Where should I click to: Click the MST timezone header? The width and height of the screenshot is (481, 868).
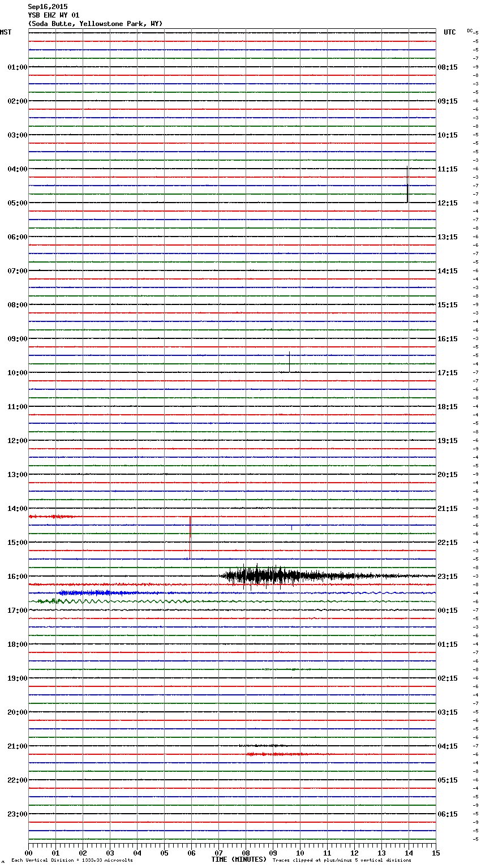click(x=6, y=32)
